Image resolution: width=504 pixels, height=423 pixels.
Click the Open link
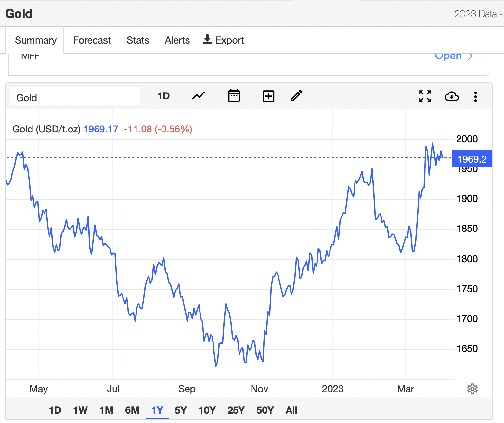point(448,56)
